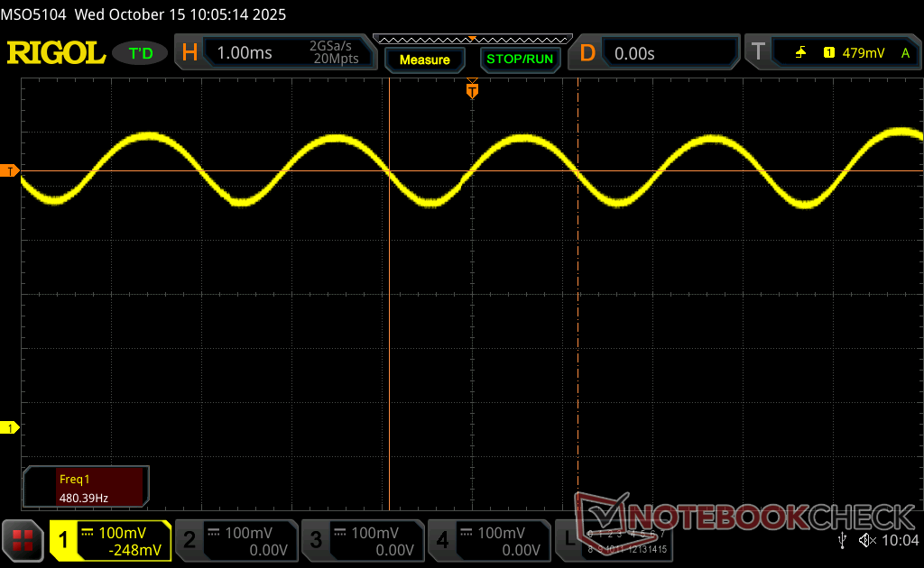The height and width of the screenshot is (568, 924).
Task: Click the orange H horizontal settings icon
Action: [x=189, y=53]
